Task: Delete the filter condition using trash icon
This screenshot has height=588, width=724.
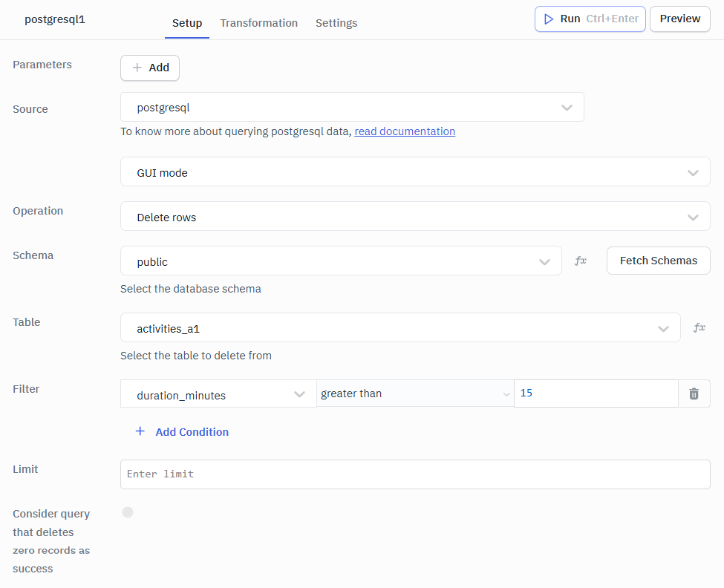Action: coord(694,393)
